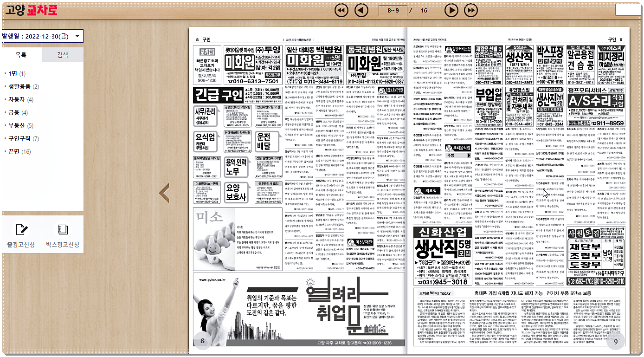644x357 pixels.
Task: Click page 9 corner number circle
Action: pos(616,342)
